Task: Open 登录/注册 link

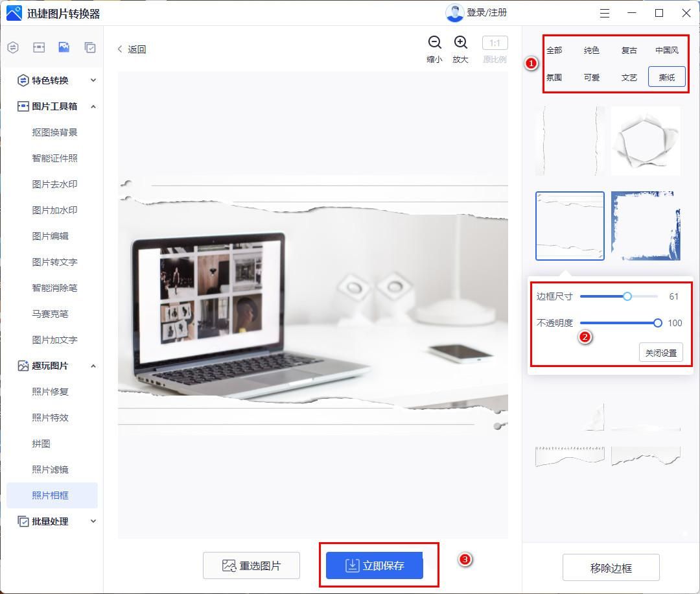Action: [x=487, y=12]
